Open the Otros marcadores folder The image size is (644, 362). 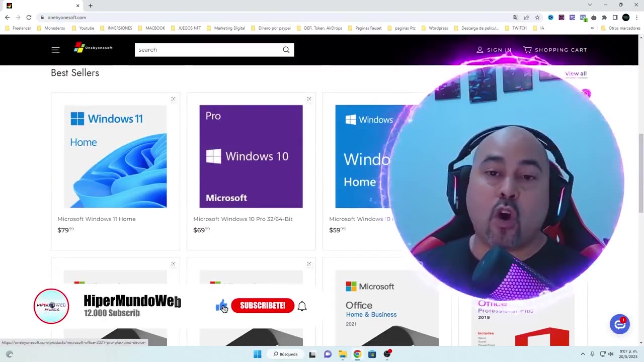(x=620, y=28)
